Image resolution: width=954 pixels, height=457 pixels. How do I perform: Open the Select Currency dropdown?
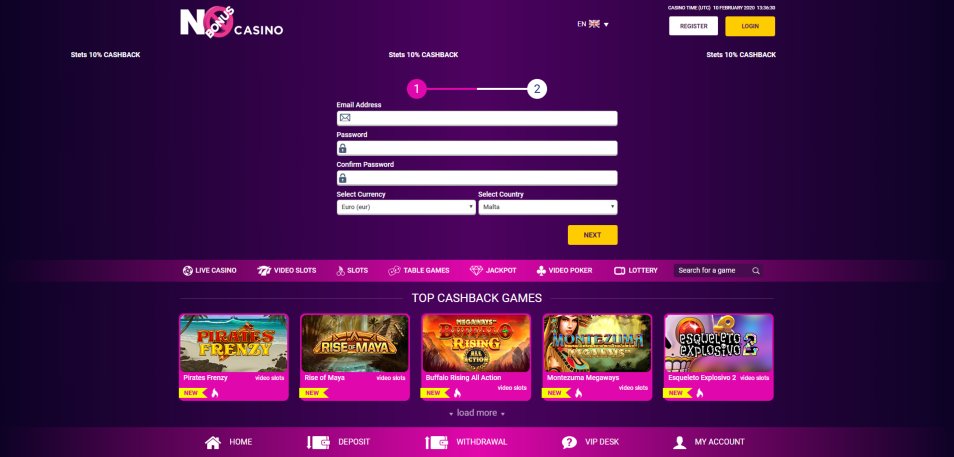point(406,208)
